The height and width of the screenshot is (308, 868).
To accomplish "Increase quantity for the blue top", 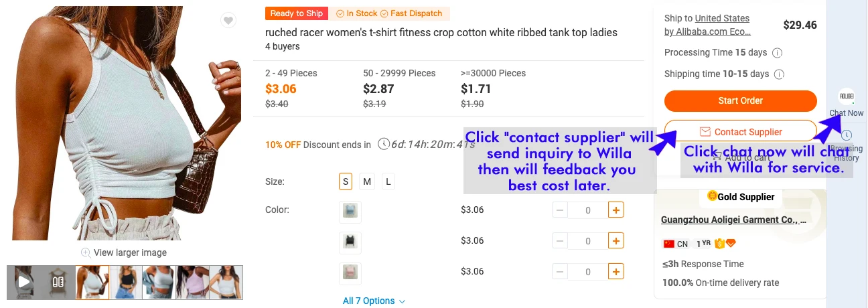I will click(616, 210).
